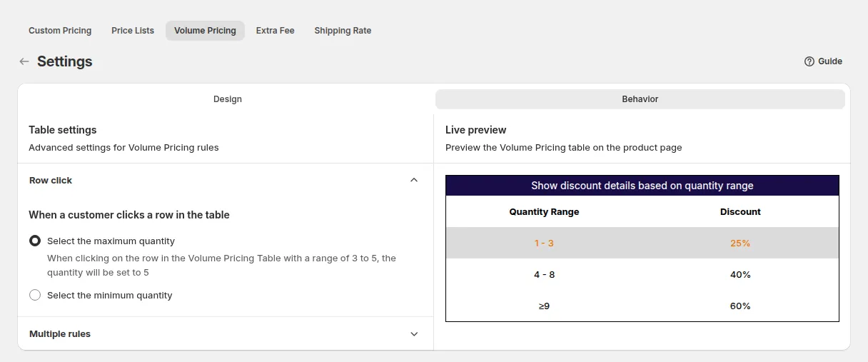
Task: Click the Guide link text
Action: [x=830, y=61]
